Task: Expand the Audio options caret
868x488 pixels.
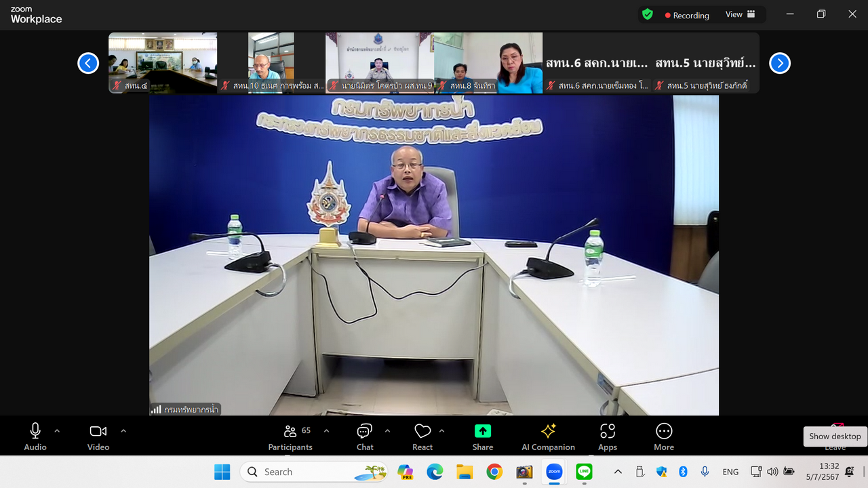Action: (x=57, y=431)
